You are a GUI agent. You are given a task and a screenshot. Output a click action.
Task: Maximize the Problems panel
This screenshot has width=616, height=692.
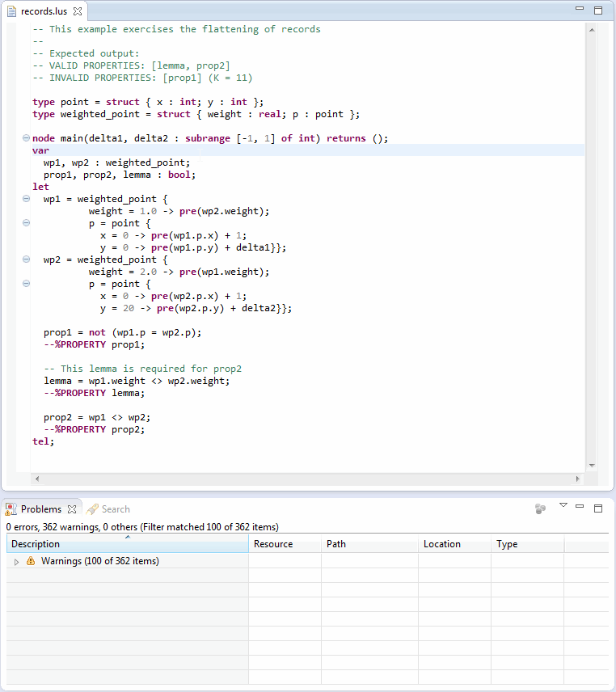pyautogui.click(x=598, y=508)
